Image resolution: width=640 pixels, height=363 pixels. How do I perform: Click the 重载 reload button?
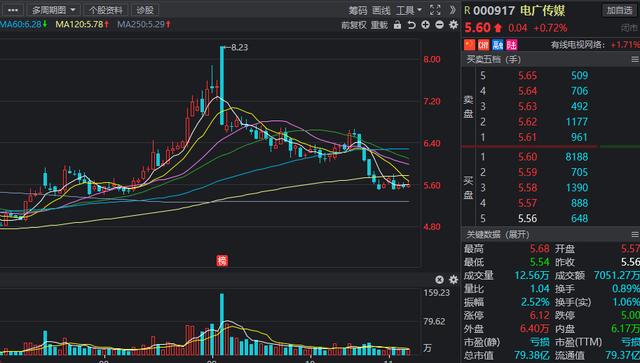(x=379, y=25)
